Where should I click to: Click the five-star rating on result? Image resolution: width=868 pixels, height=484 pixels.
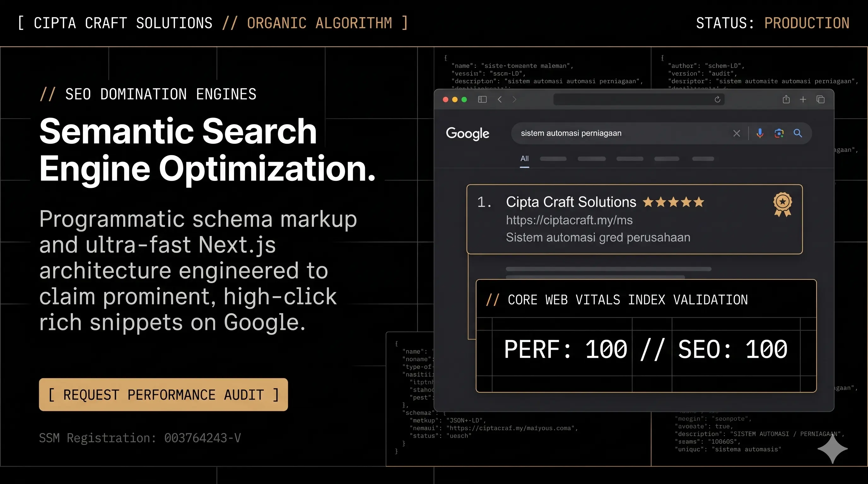(674, 202)
